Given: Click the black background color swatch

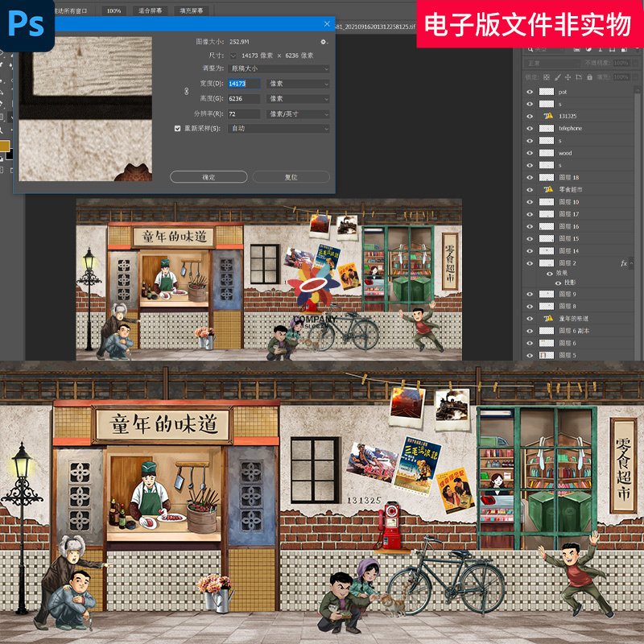Looking at the screenshot, I should [x=9, y=155].
